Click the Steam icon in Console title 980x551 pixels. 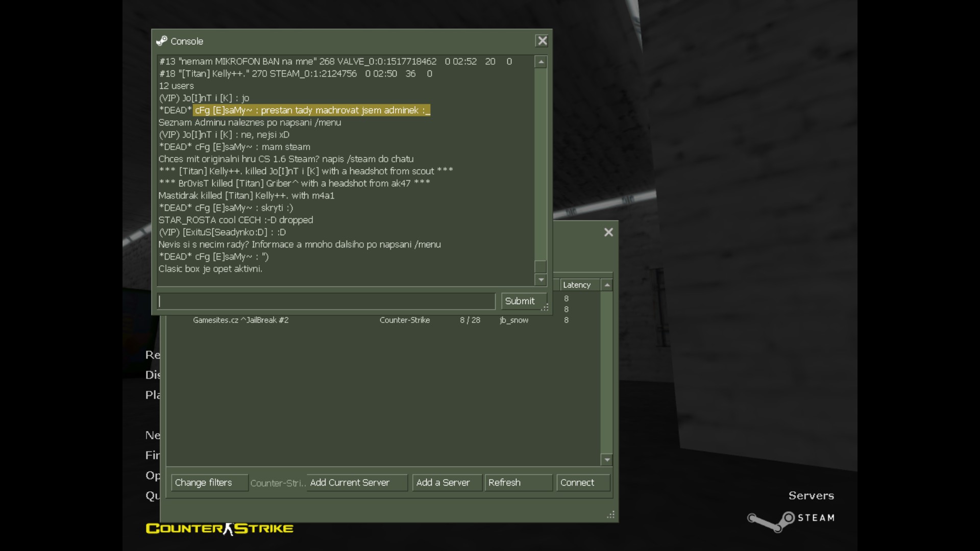click(162, 41)
